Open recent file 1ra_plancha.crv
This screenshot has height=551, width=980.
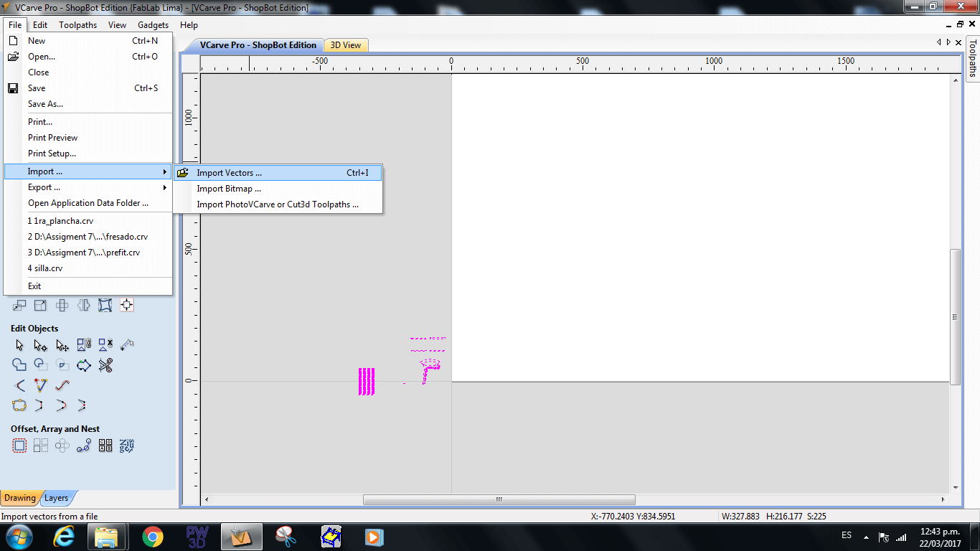(88, 221)
